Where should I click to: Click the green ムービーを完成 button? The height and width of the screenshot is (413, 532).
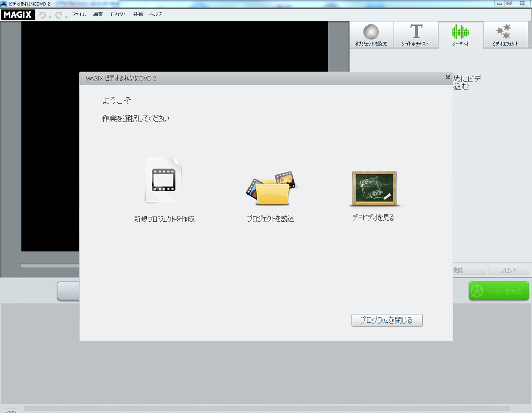tap(499, 291)
